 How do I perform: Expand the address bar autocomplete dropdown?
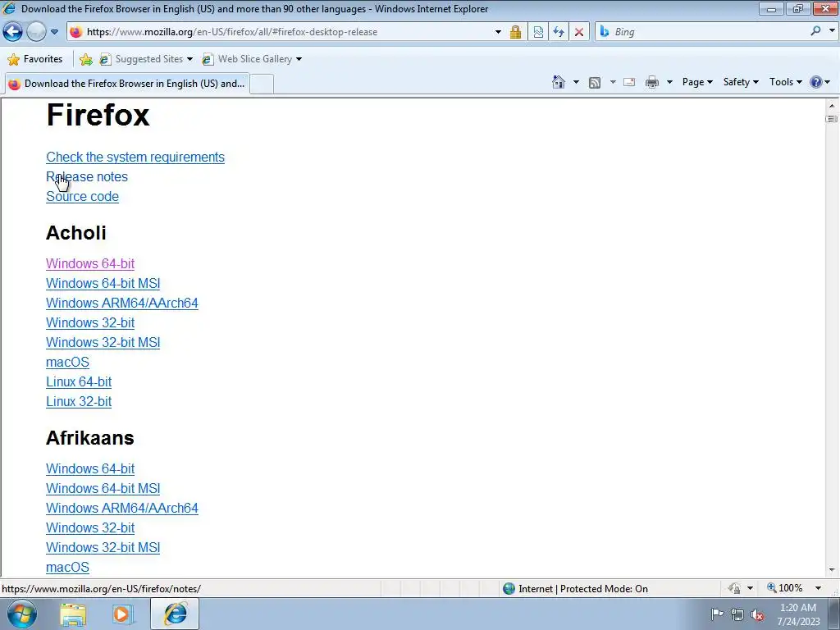point(498,32)
